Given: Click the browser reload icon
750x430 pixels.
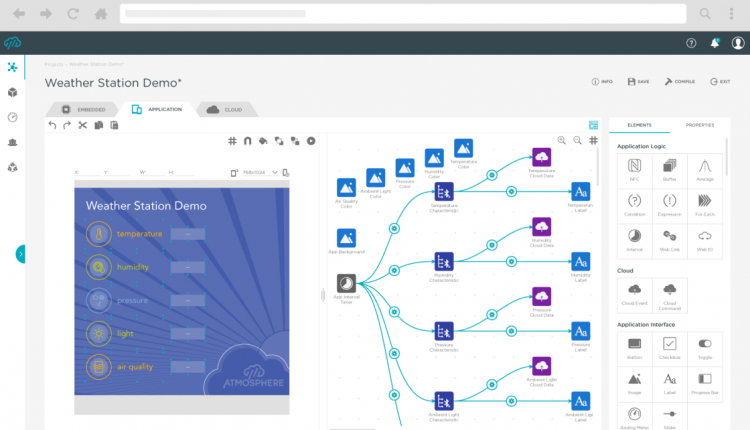Looking at the screenshot, I should click(73, 14).
